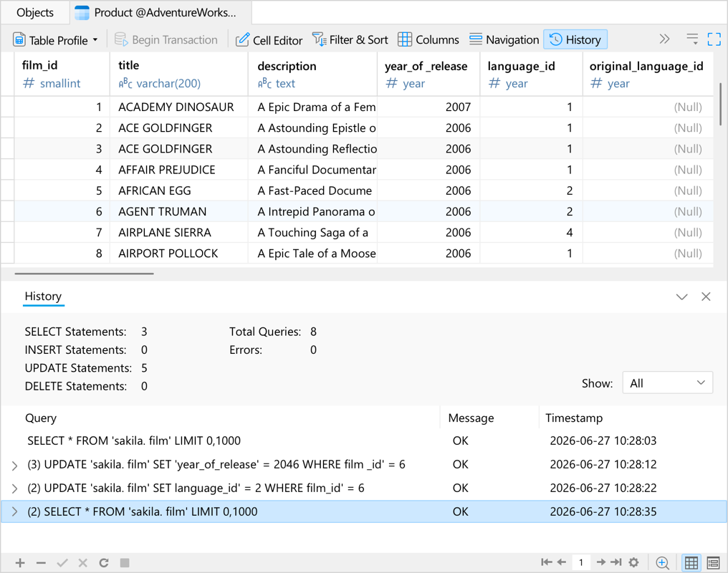Delete the record minus icon

(41, 563)
